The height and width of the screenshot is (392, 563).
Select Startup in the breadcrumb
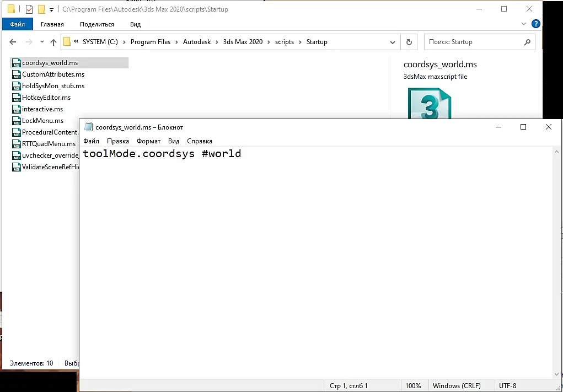[x=317, y=42]
